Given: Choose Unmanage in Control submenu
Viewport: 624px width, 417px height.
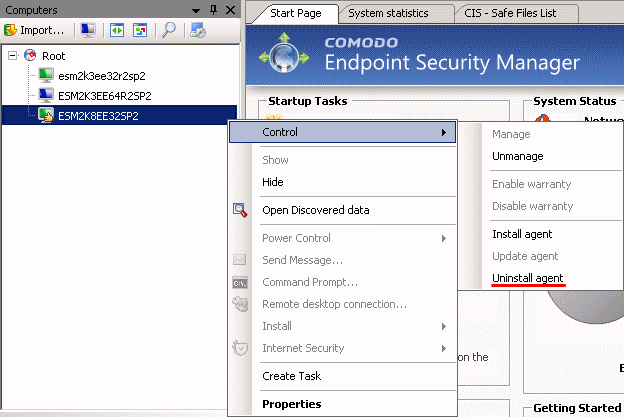Looking at the screenshot, I should (518, 156).
